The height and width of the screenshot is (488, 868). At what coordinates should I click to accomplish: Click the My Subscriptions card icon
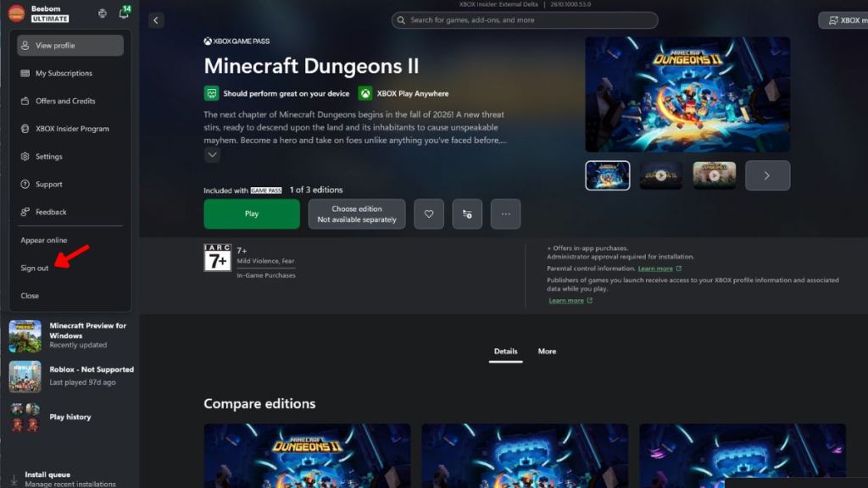click(x=25, y=73)
